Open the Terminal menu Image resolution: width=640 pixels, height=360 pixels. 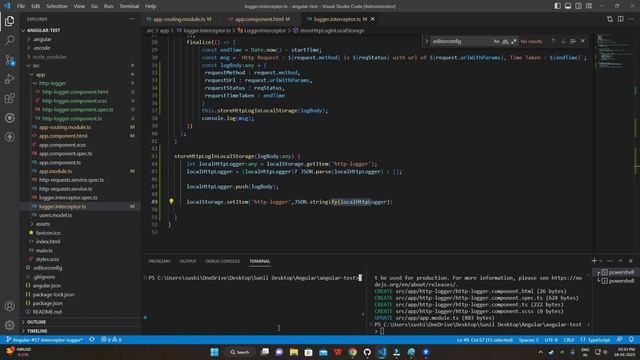point(129,6)
